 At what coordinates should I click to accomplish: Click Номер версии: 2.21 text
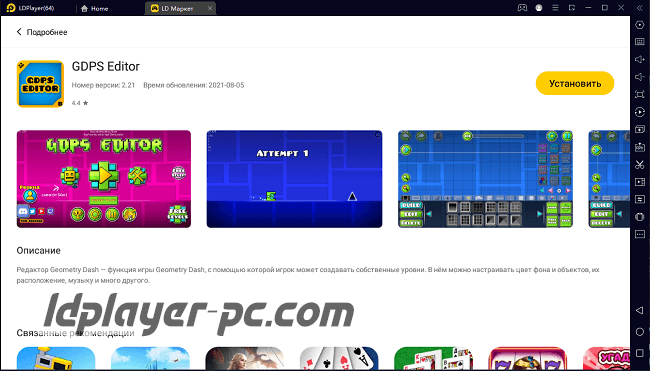103,85
